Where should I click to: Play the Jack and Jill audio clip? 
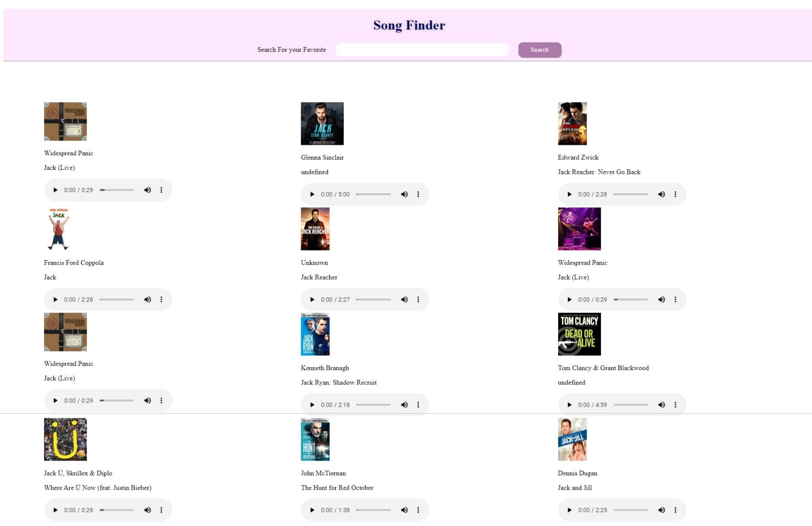point(569,510)
